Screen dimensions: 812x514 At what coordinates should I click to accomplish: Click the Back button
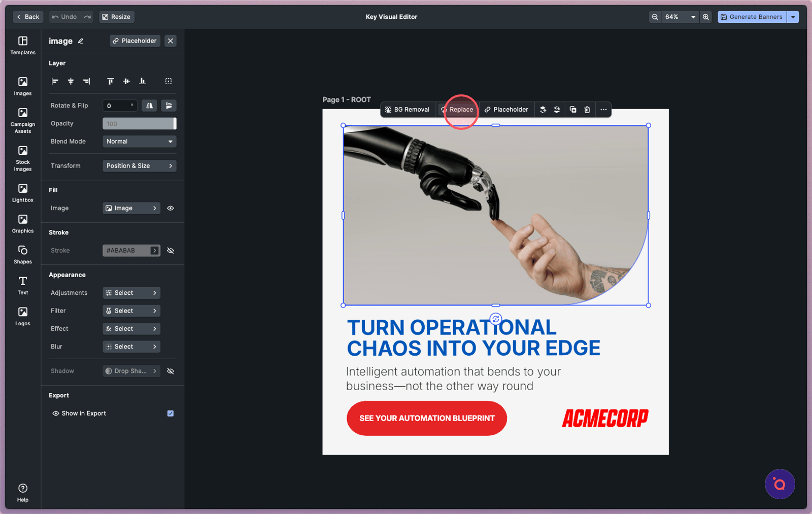tap(28, 17)
